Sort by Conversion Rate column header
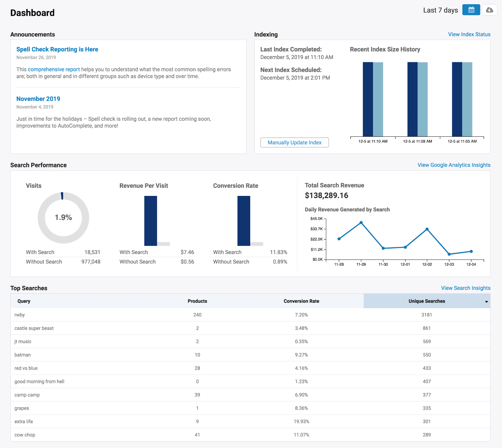 [x=301, y=301]
